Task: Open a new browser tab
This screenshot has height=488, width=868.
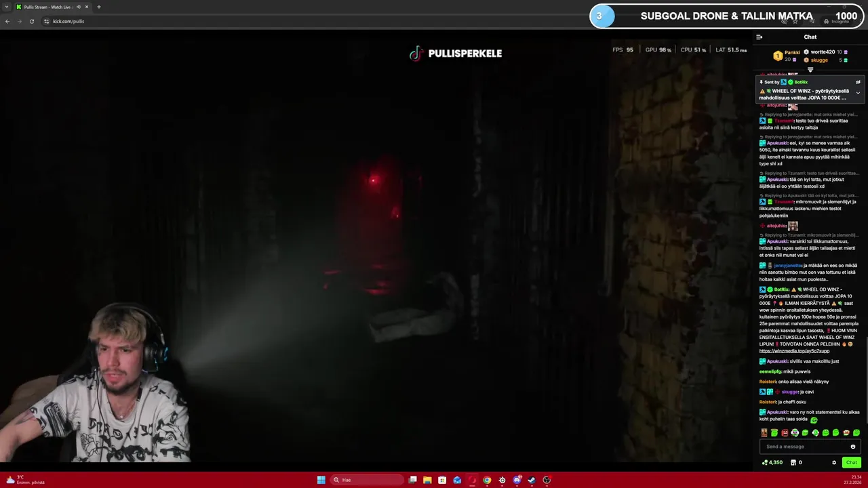Action: coord(99,7)
